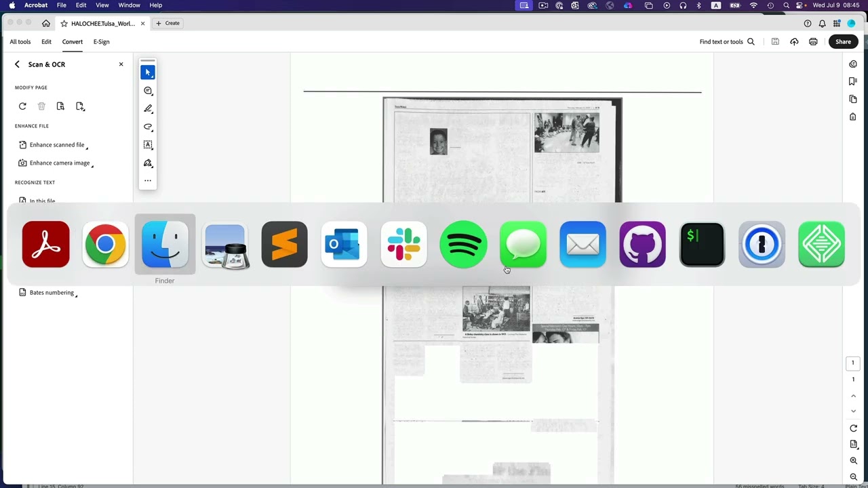Open the bookmarks panel on right rail
The image size is (868, 488).
(x=853, y=81)
